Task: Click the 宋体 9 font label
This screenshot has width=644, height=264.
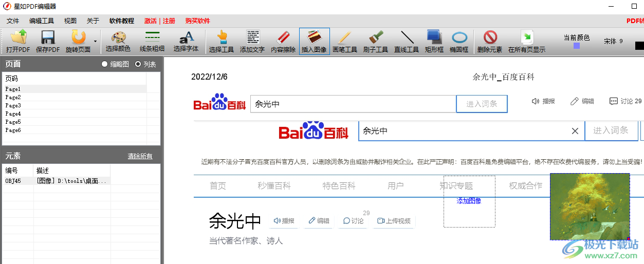Action: point(613,41)
